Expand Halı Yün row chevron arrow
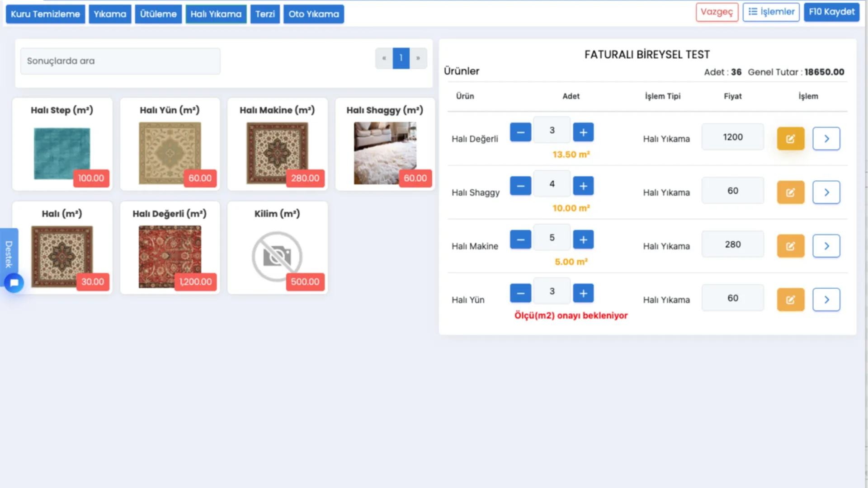The image size is (868, 488). (x=826, y=300)
